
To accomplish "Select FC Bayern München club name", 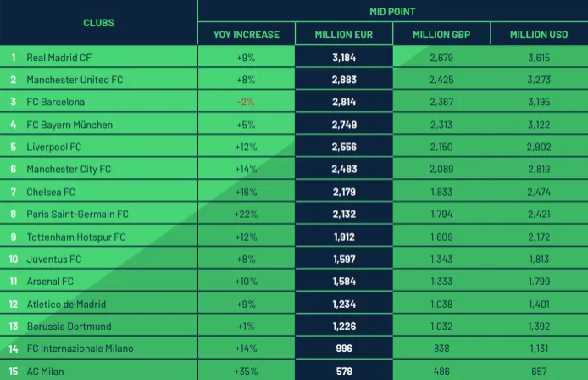I will coord(69,125).
